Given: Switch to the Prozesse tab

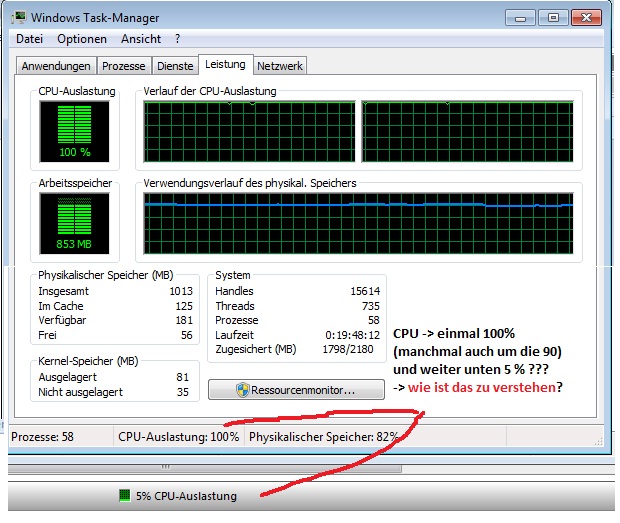Looking at the screenshot, I should pyautogui.click(x=124, y=66).
